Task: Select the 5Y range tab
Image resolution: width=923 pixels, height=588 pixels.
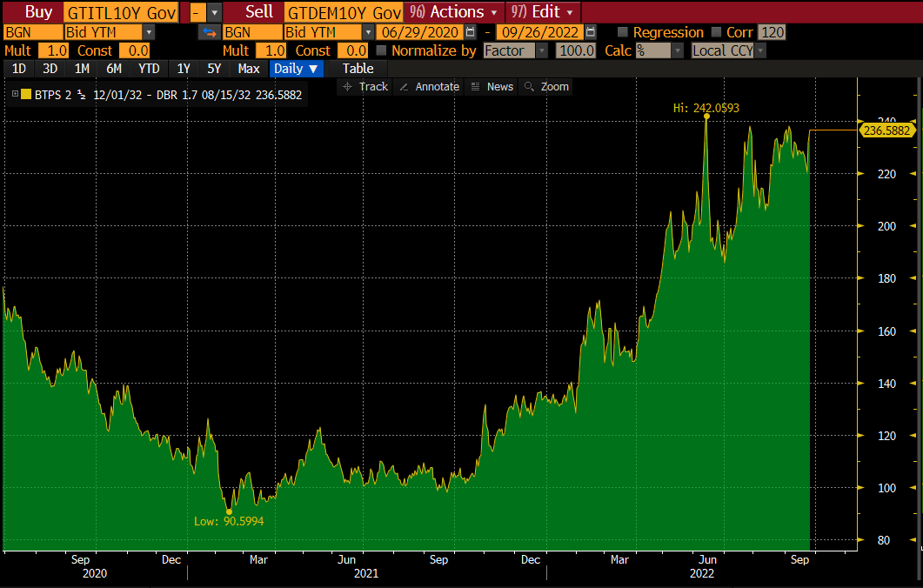Action: point(214,69)
